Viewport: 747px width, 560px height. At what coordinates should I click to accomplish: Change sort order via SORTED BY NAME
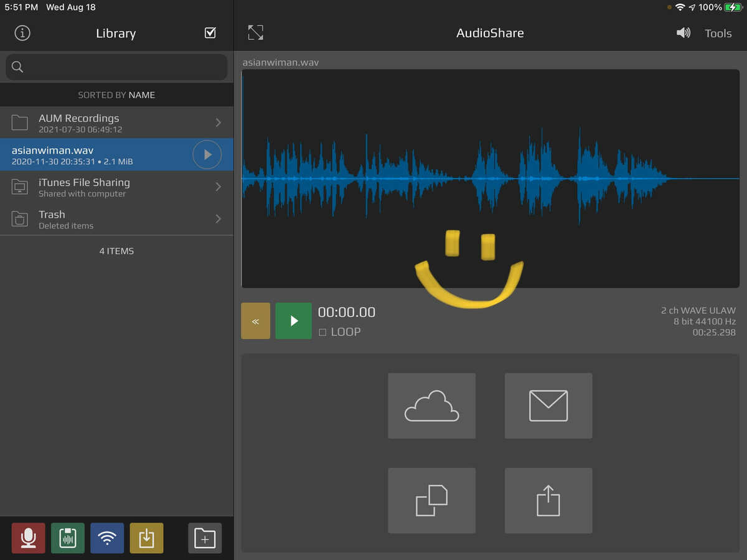tap(116, 95)
